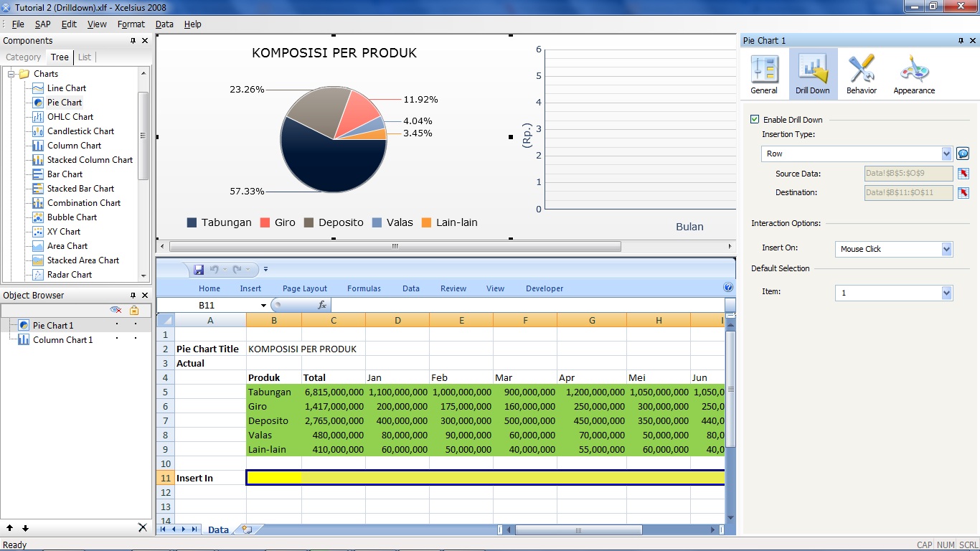
Task: Click the Tabungan legend entry on pie chart
Action: 220,222
